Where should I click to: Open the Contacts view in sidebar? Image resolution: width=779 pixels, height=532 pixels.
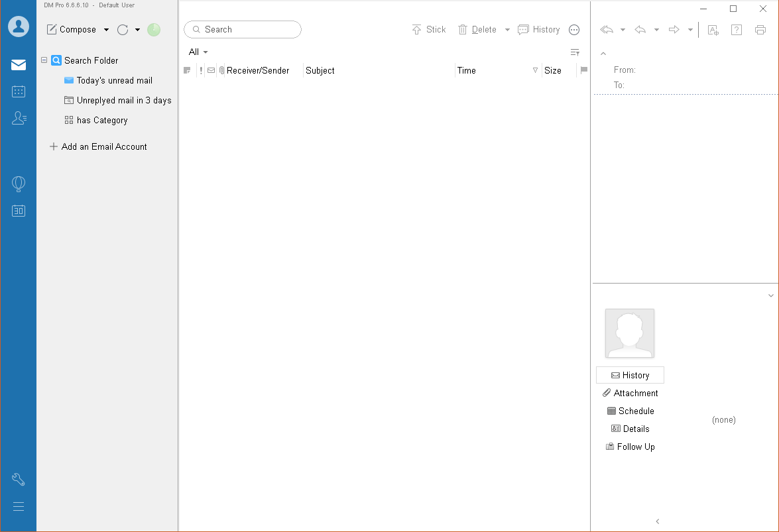[x=19, y=118]
